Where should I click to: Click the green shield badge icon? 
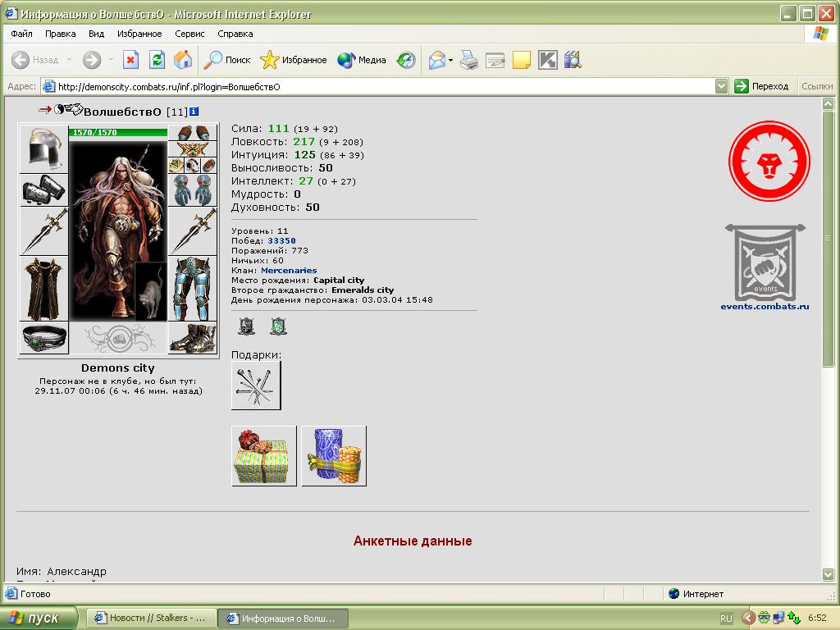[x=278, y=326]
